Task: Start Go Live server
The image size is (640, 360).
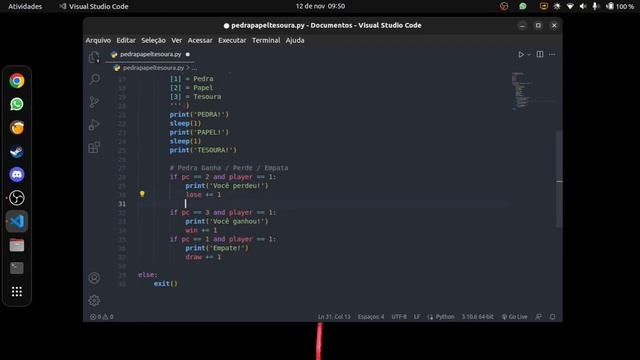Action: point(514,317)
